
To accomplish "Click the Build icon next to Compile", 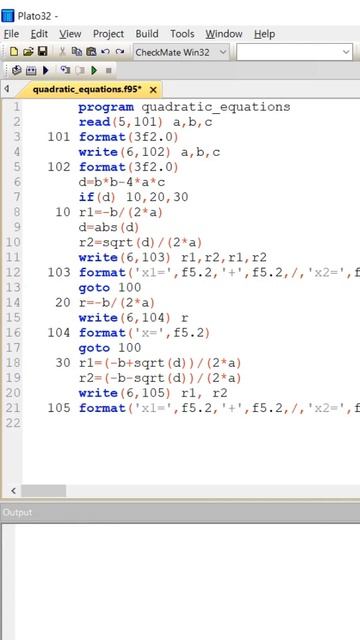I will tap(31, 70).
